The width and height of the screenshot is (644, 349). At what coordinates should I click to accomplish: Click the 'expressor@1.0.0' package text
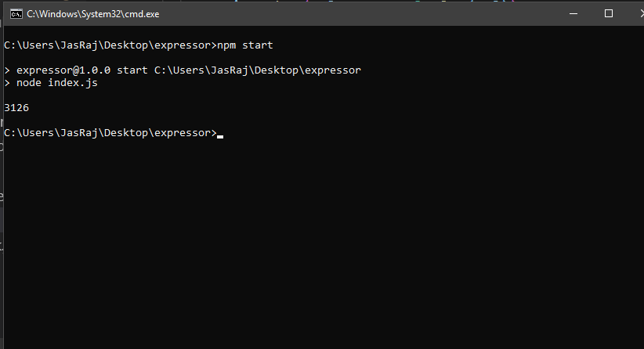(x=63, y=70)
